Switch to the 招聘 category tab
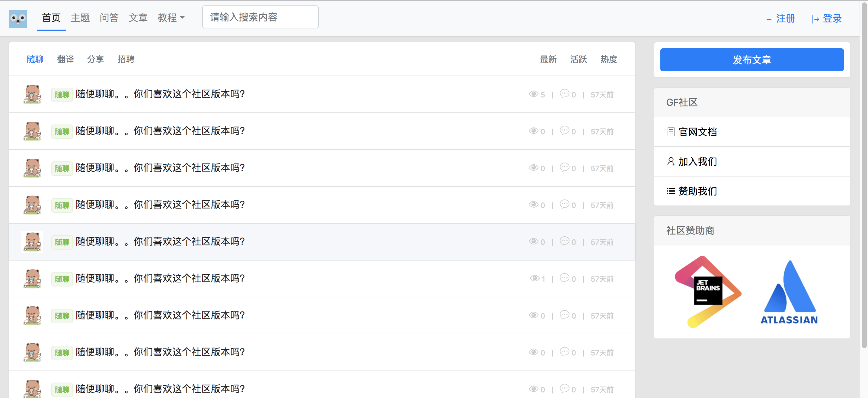Screen dimensions: 868x398 [126, 59]
